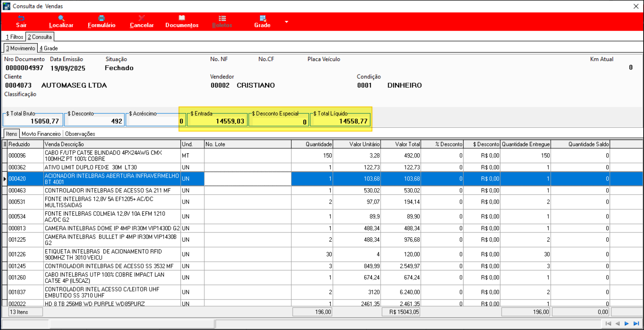
Task: Switch to the Observações tab
Action: point(80,134)
